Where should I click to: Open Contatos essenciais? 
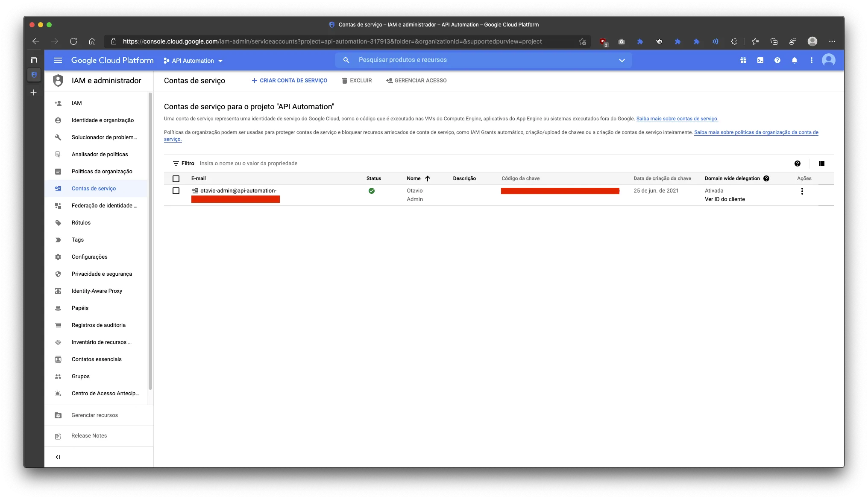point(96,359)
